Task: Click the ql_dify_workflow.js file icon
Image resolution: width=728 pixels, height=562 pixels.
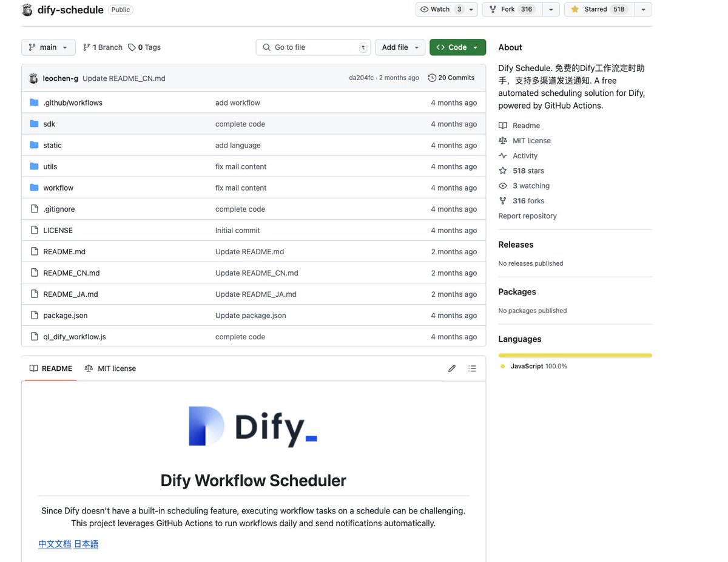Action: tap(35, 336)
